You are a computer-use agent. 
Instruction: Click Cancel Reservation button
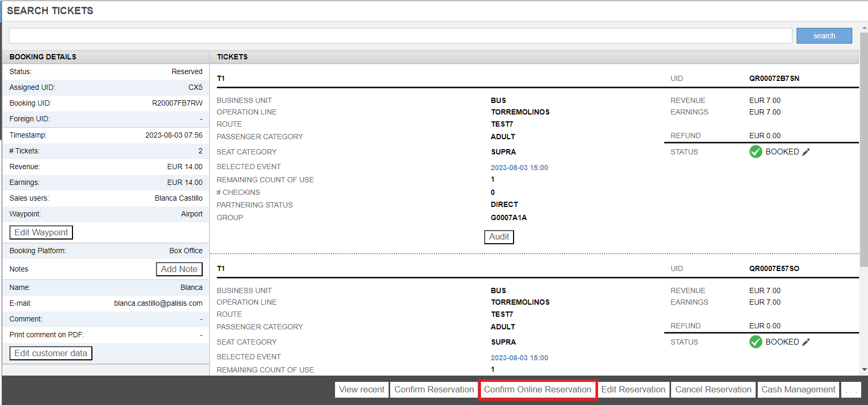(x=713, y=390)
